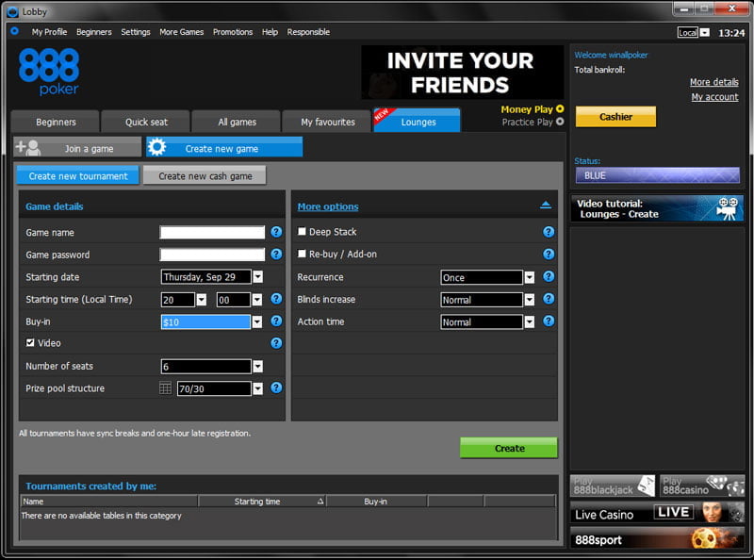Show help for Deep Stack option
The image size is (754, 560).
pos(549,232)
